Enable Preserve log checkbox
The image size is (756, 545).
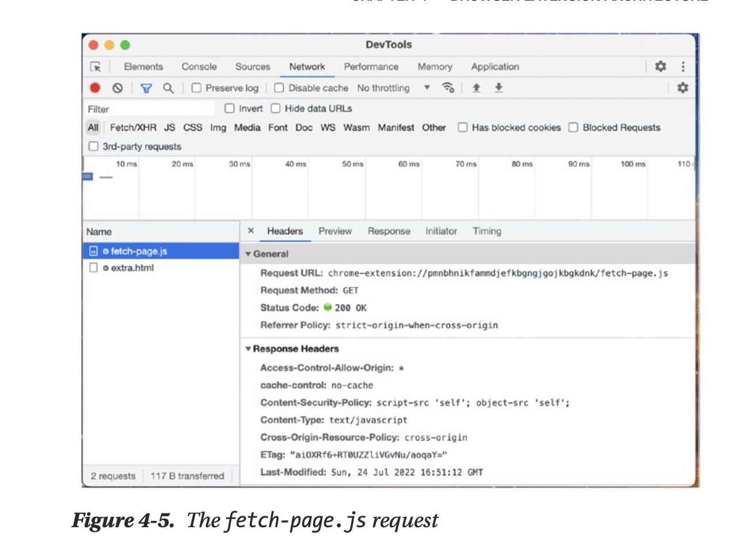197,88
